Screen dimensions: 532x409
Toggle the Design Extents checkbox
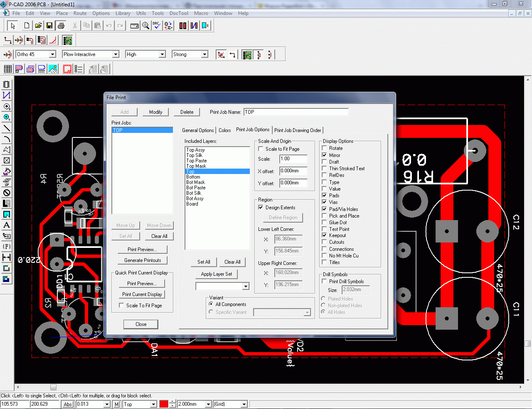(x=261, y=207)
